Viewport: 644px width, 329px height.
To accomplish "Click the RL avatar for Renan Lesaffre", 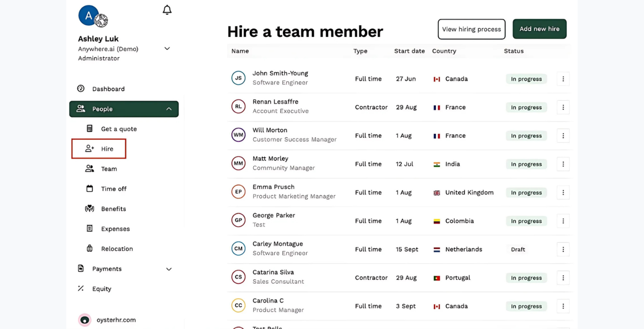I will tap(238, 106).
